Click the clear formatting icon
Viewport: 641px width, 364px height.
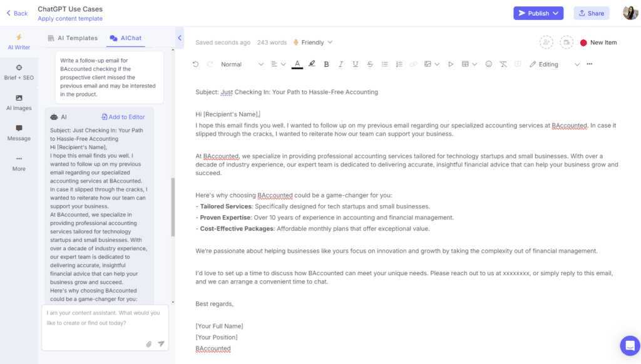tap(503, 64)
